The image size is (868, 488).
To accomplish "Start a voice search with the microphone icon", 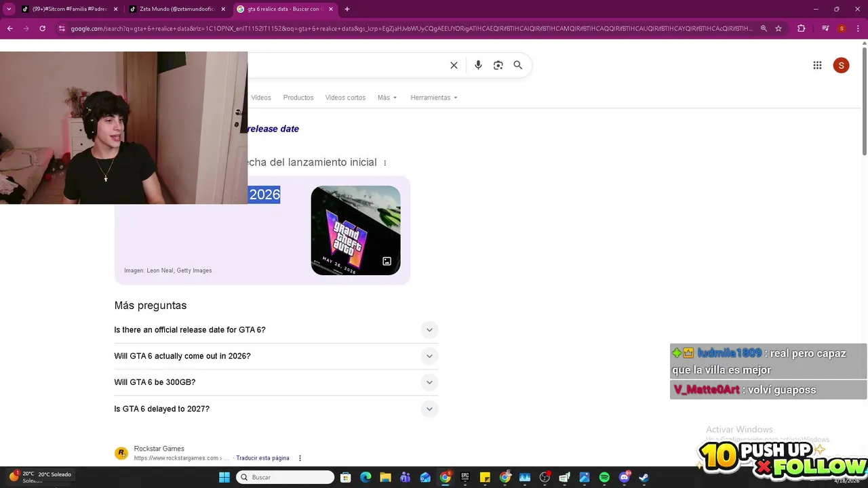I will click(x=478, y=65).
